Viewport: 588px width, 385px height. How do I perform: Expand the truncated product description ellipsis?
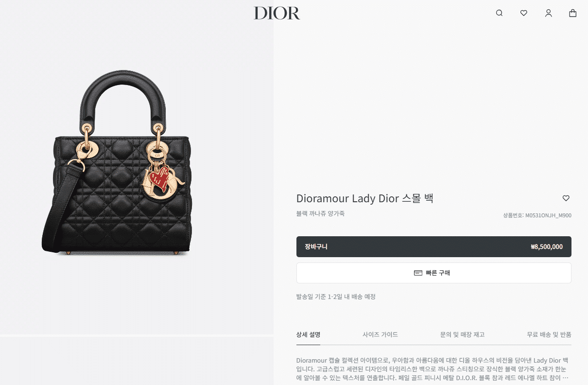pos(565,378)
